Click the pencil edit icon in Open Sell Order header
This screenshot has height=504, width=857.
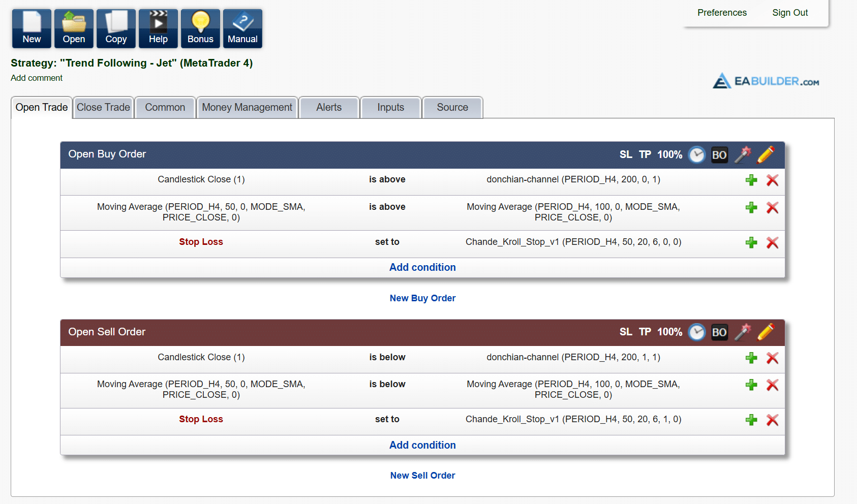click(766, 332)
